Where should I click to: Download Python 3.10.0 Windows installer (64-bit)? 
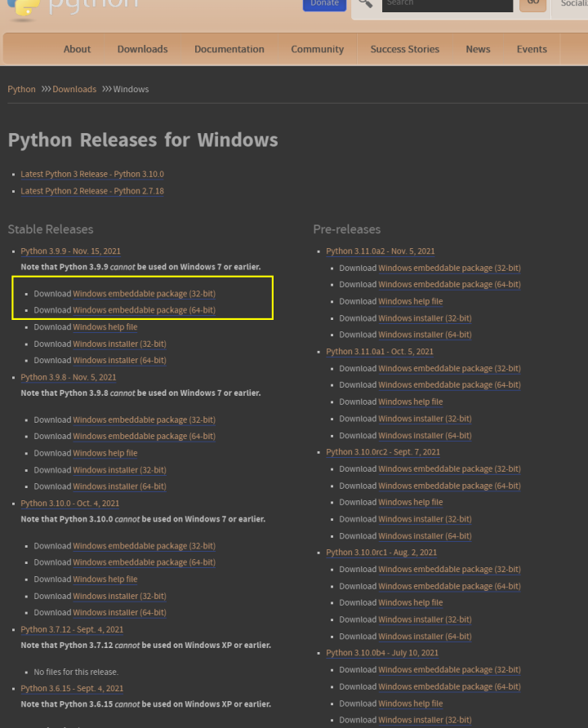(x=119, y=613)
